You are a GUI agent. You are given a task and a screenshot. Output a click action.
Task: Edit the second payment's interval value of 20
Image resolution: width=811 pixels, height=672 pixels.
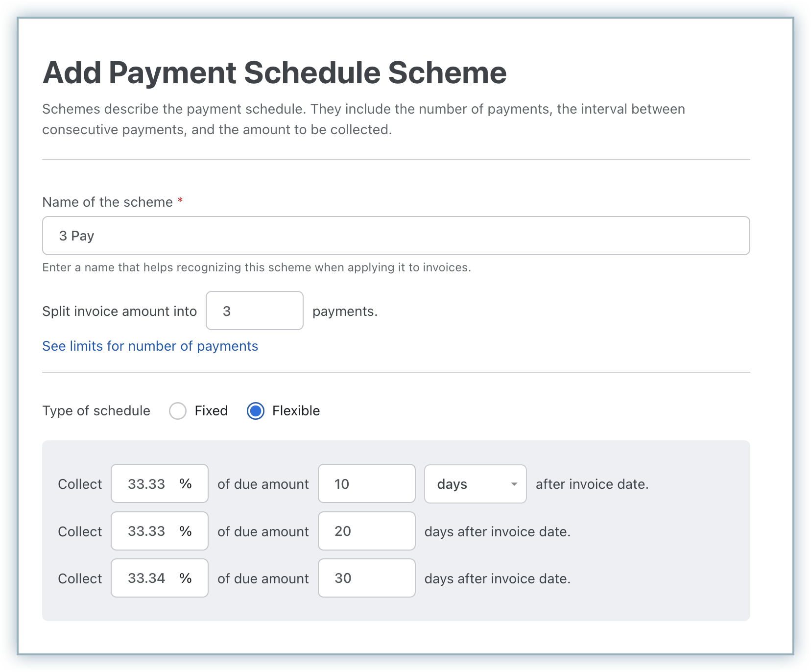(366, 531)
